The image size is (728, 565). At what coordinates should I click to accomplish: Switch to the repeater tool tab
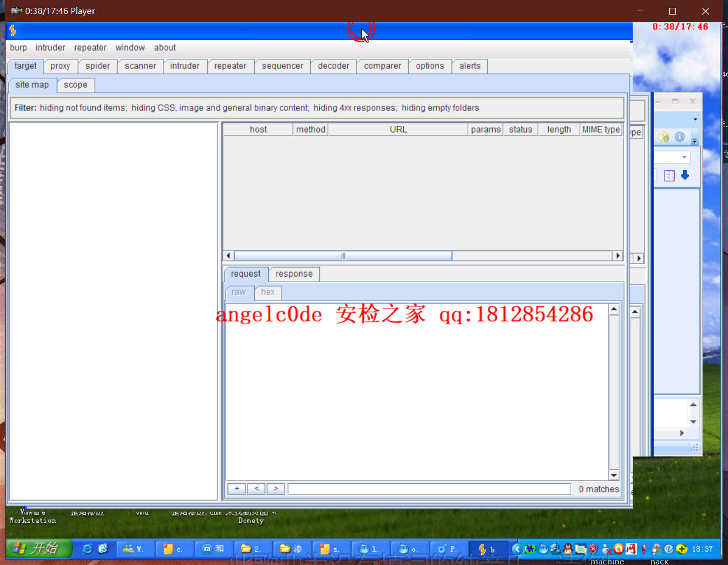pos(230,66)
